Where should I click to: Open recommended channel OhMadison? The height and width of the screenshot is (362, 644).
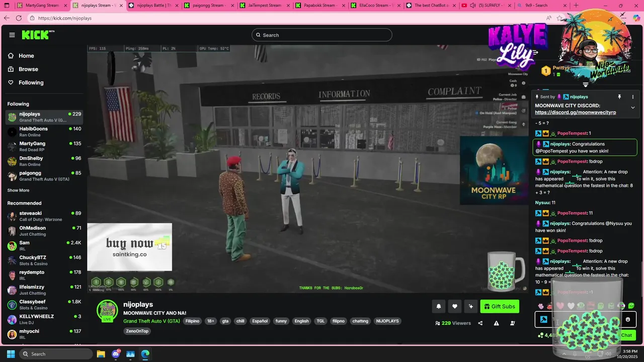44,231
